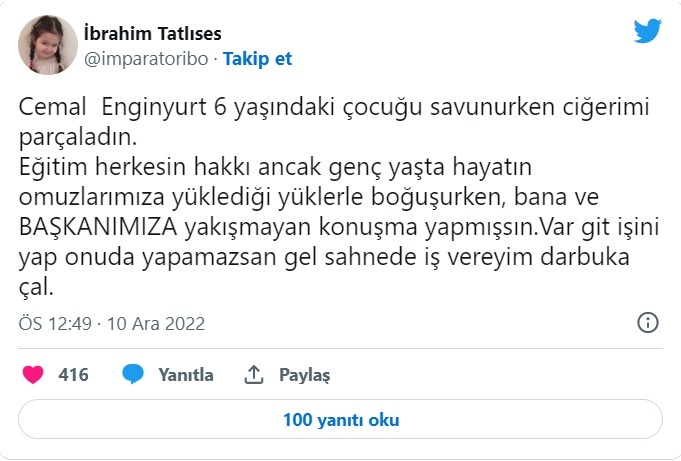This screenshot has height=461, width=681.
Task: Select the Yanıtla reply label
Action: (185, 375)
